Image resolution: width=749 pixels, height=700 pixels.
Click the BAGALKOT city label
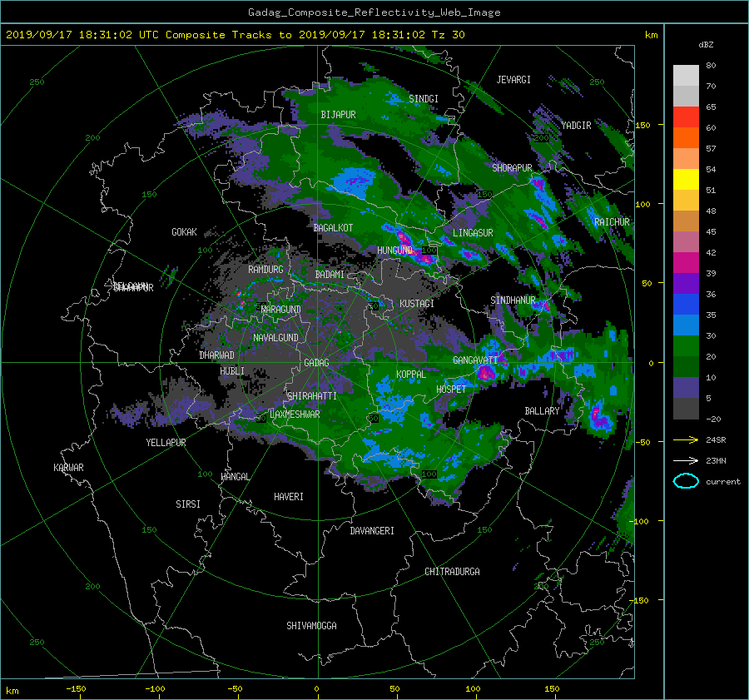(x=333, y=228)
